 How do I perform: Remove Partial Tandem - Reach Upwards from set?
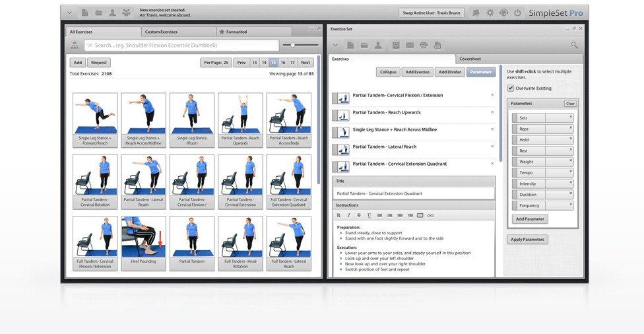(492, 112)
